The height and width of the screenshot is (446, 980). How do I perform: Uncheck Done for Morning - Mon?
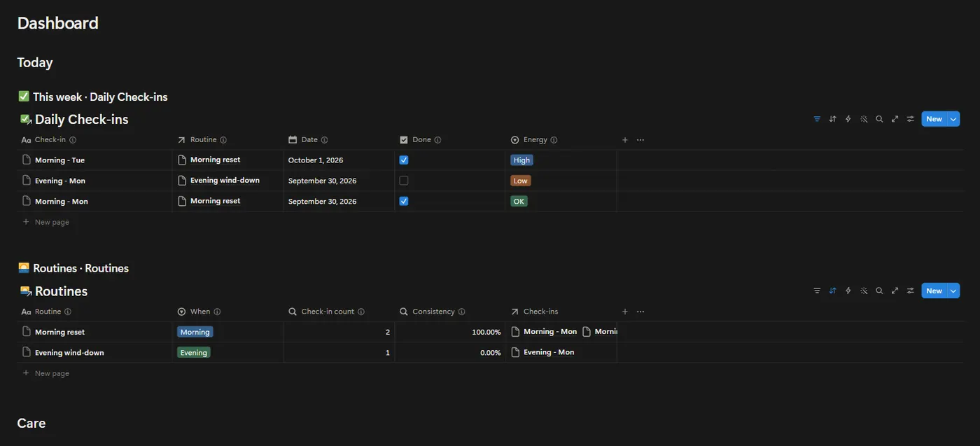[404, 201]
